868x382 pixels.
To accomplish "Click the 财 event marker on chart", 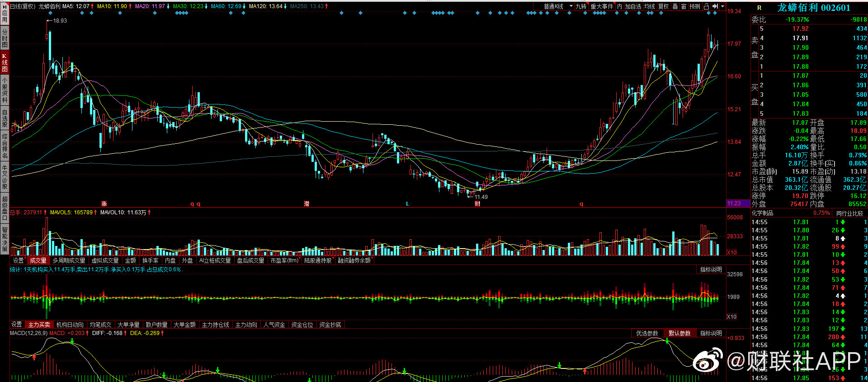I will [477, 204].
